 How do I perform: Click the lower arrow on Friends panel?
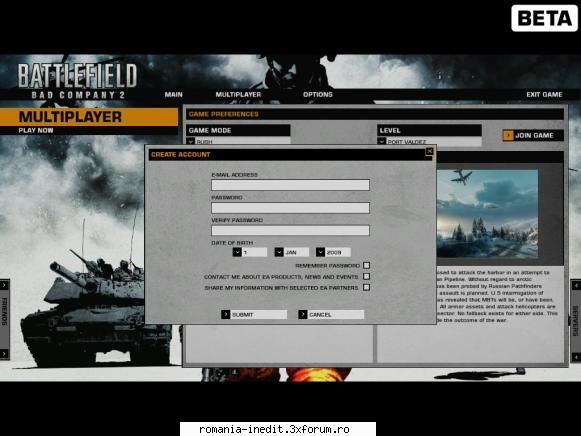coord(4,354)
